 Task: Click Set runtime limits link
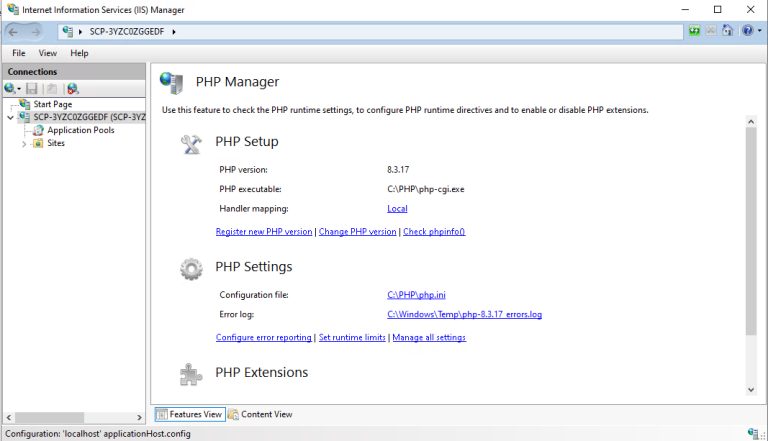(352, 338)
